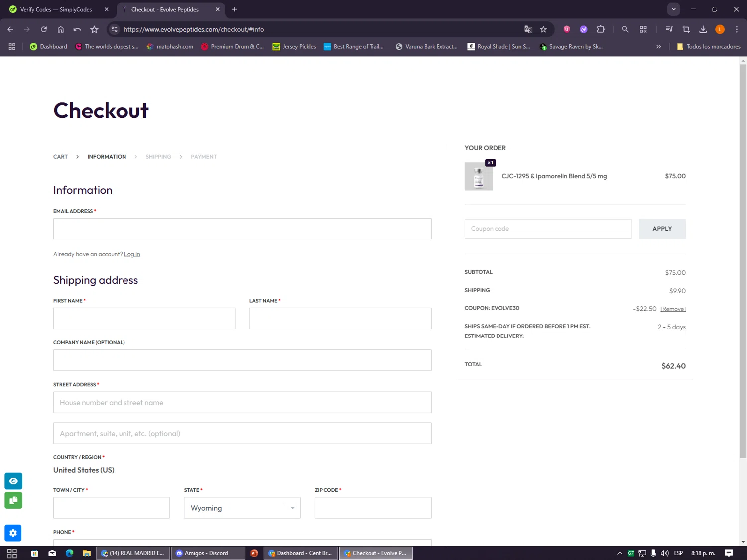Click the Email Address field
747x560 pixels.
242,229
